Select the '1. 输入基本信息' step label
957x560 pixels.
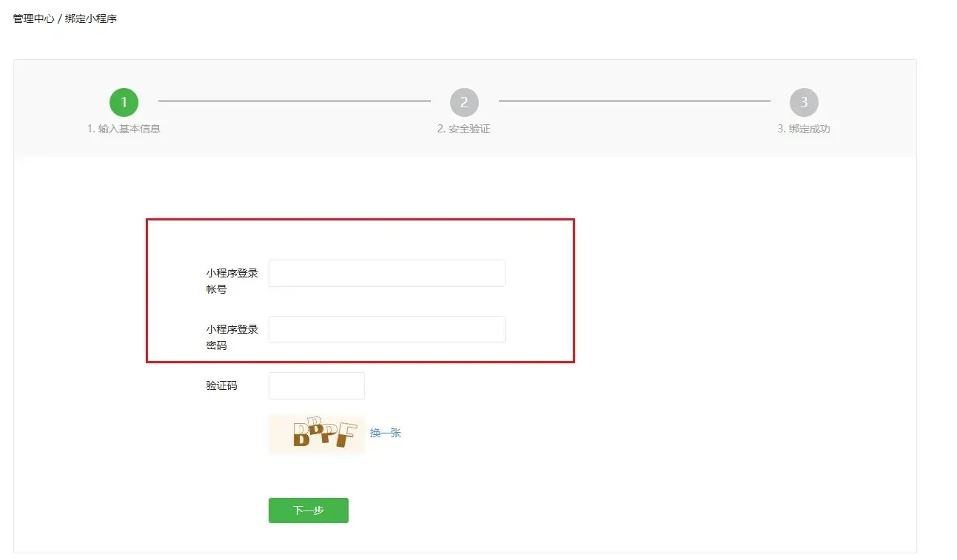click(x=124, y=129)
